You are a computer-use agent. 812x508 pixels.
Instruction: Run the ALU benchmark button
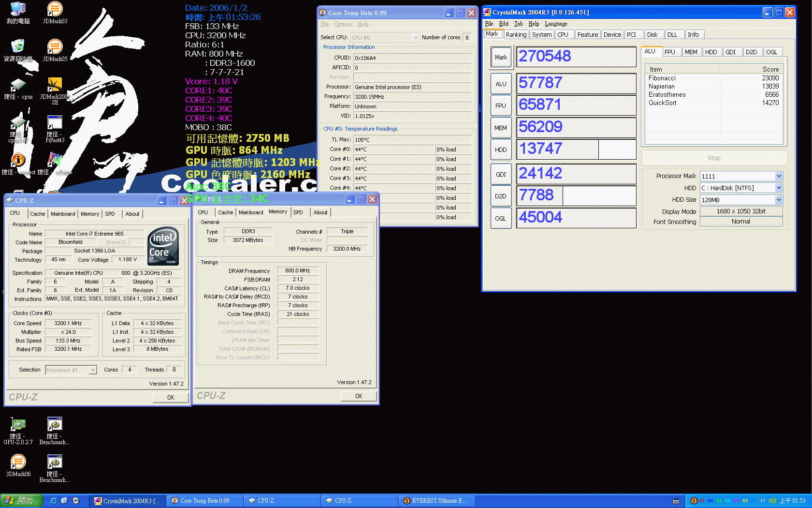click(x=501, y=84)
